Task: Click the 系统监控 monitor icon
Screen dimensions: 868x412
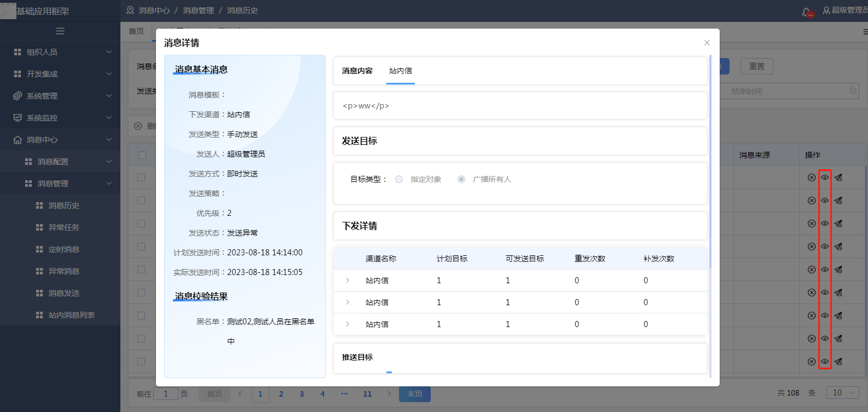Action: [x=18, y=118]
